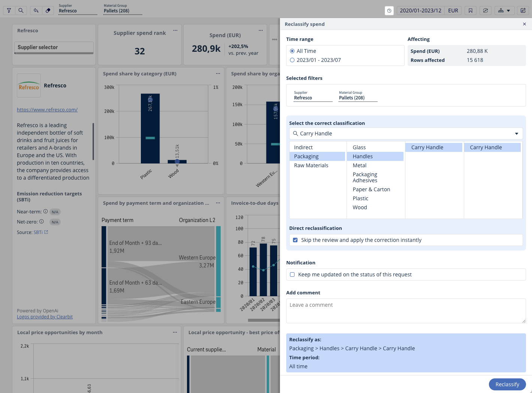Select the All Time radio button
The height and width of the screenshot is (393, 532).
point(292,51)
